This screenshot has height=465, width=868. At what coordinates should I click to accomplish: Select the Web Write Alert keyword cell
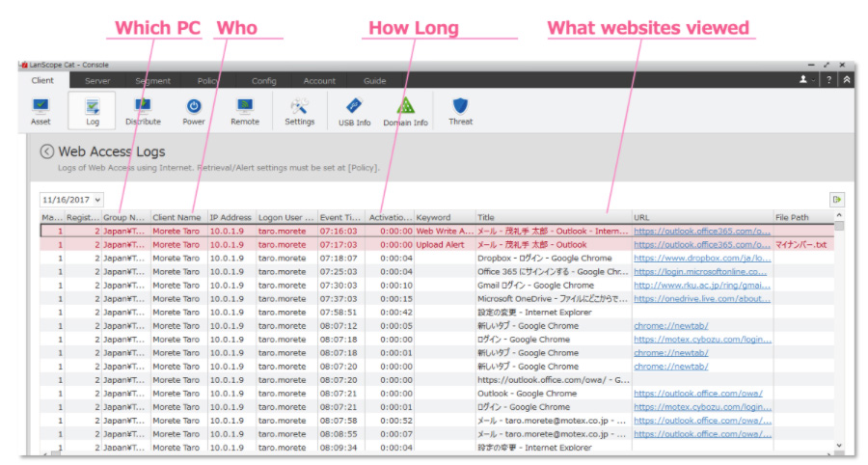click(x=445, y=232)
